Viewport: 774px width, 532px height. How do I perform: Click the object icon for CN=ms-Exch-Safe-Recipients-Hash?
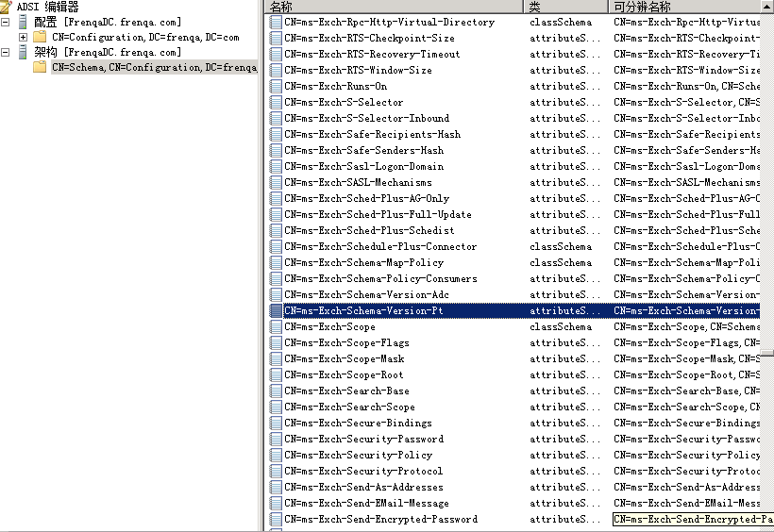pyautogui.click(x=276, y=134)
